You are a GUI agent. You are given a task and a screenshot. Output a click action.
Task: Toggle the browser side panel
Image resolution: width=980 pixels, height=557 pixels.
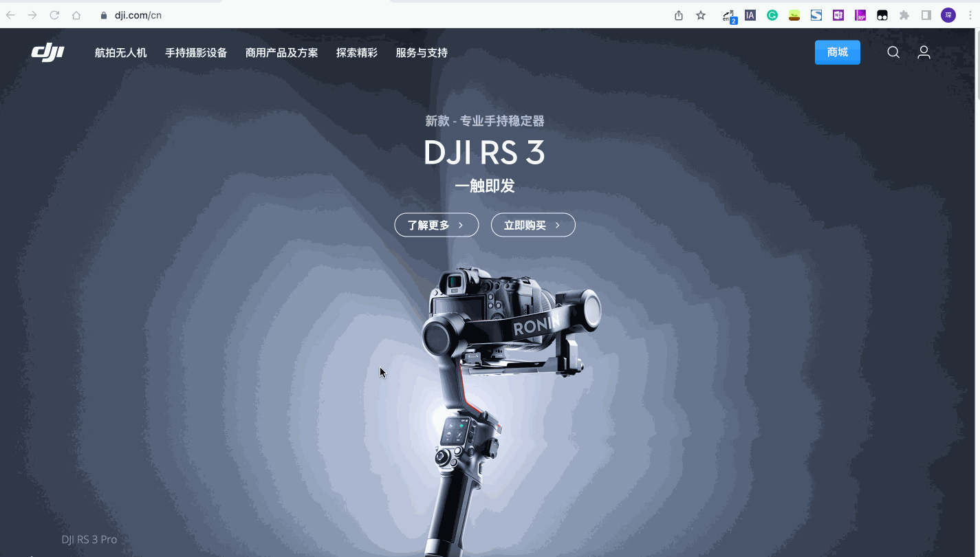point(926,15)
